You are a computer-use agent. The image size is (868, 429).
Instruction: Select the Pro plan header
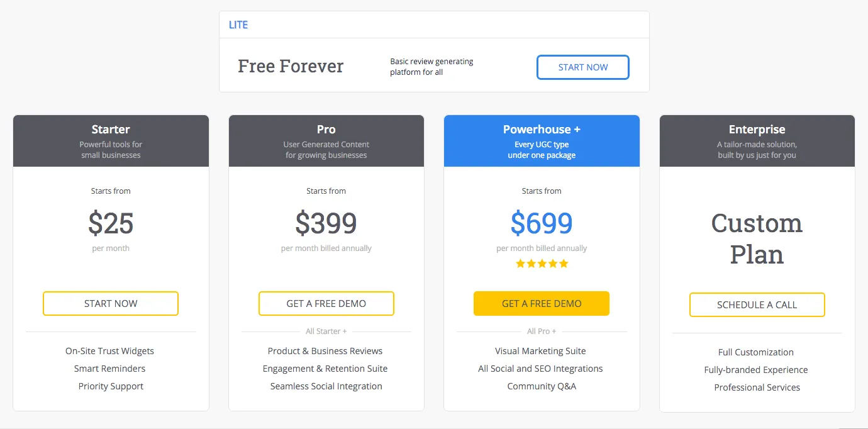click(x=326, y=130)
